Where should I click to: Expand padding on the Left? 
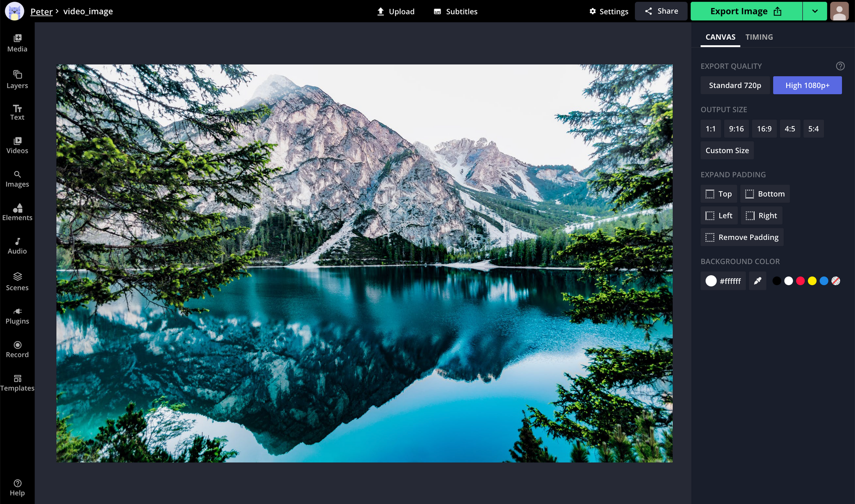(719, 215)
